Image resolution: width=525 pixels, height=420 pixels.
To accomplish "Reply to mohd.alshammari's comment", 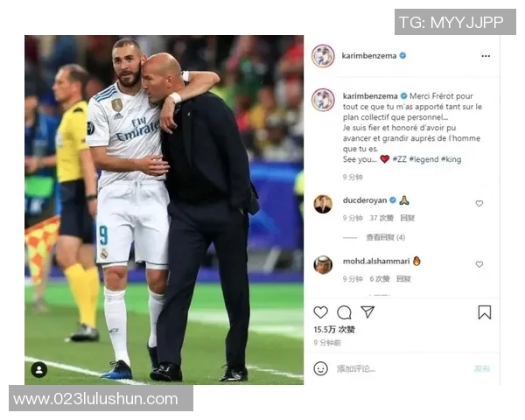I will (x=403, y=279).
